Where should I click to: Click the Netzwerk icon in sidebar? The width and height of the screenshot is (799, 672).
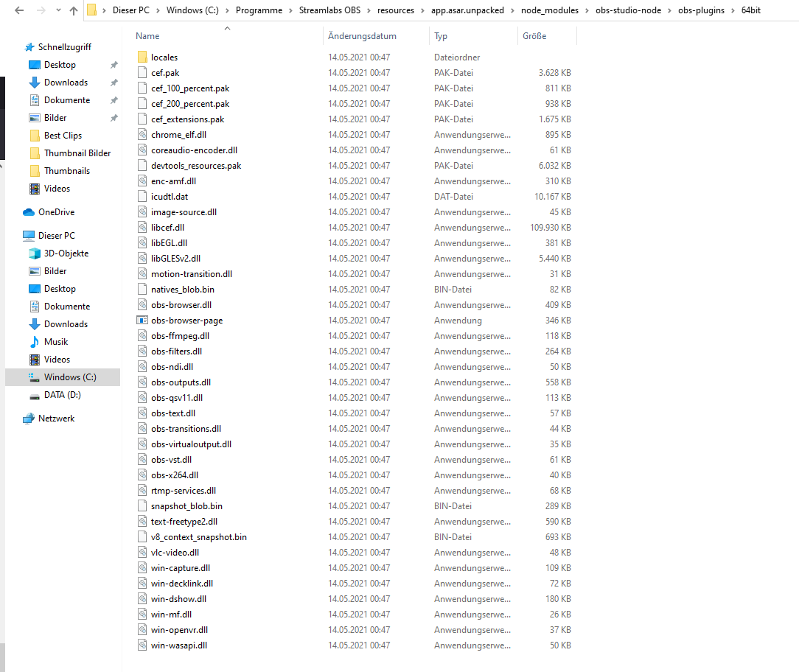coord(29,419)
